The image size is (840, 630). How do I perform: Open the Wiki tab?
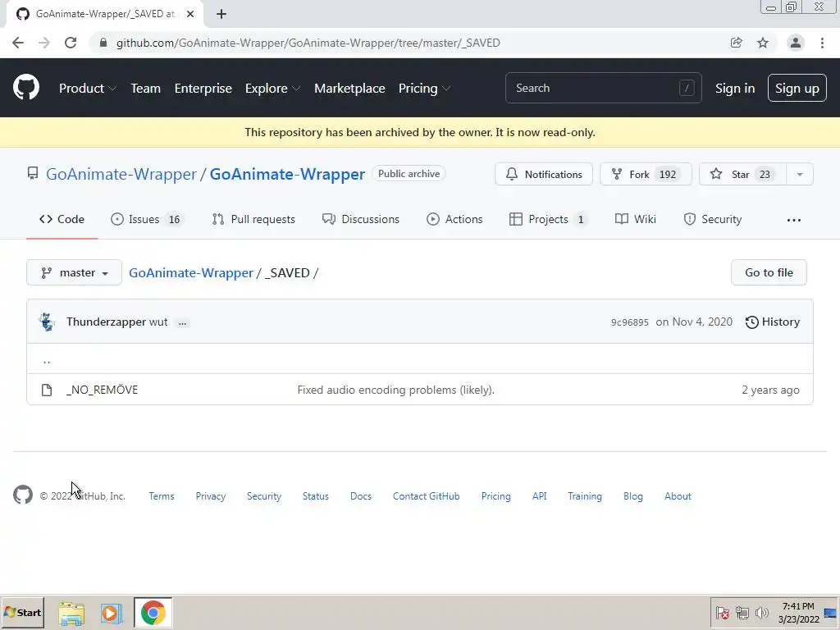tap(636, 219)
